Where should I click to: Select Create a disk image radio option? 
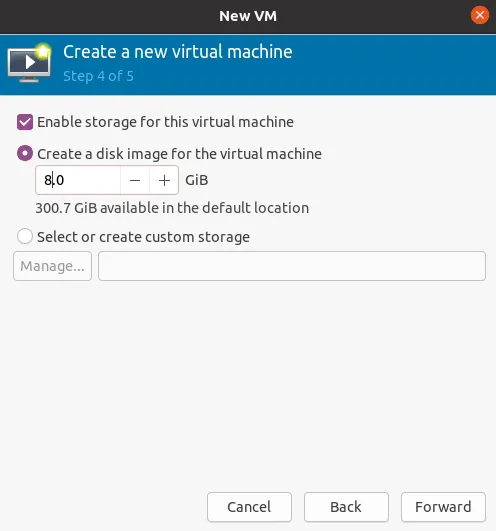click(25, 153)
